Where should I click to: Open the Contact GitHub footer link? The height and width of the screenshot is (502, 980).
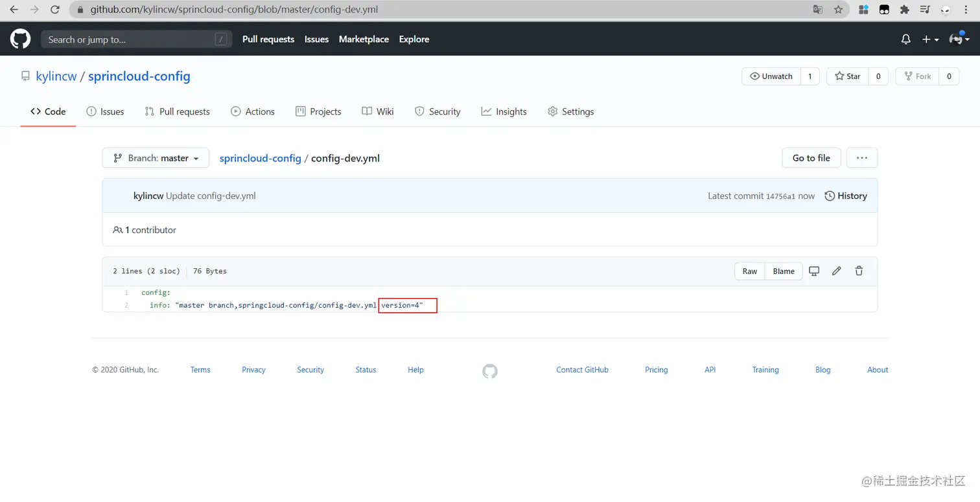582,370
